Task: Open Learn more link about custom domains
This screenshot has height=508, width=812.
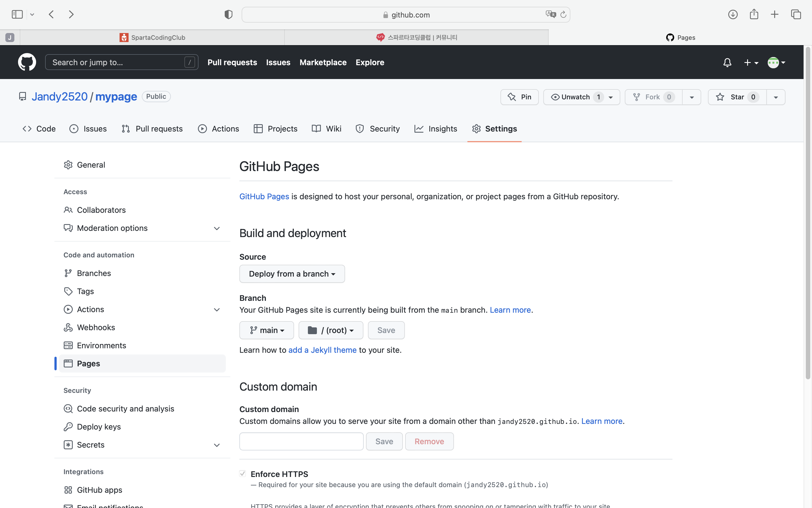Action: click(x=602, y=421)
